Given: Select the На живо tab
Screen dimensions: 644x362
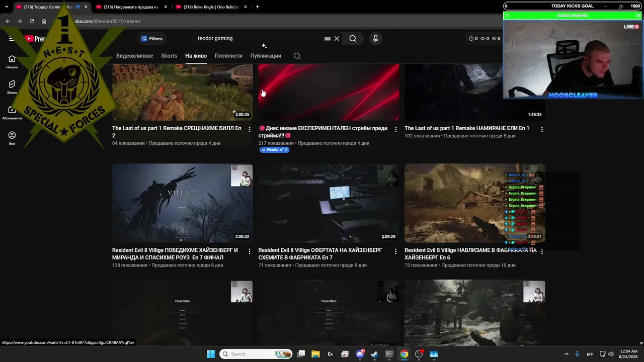Looking at the screenshot, I should click(x=196, y=56).
